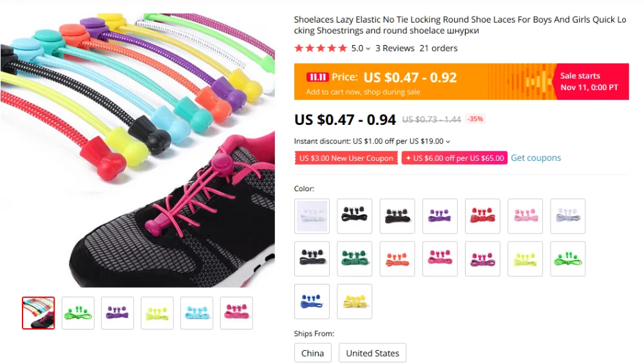Expand the Instant discount details chevron
Image resolution: width=644 pixels, height=363 pixels.
448,142
